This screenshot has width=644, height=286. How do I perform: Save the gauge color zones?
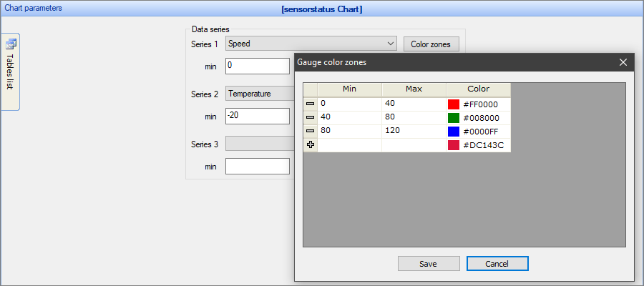pyautogui.click(x=428, y=264)
